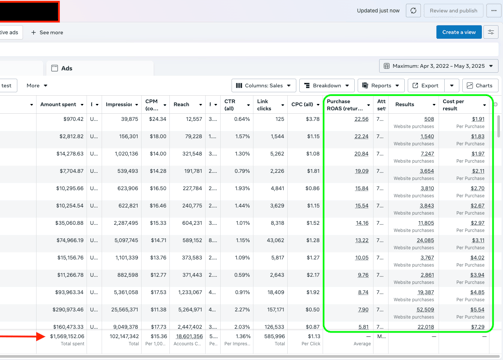The height and width of the screenshot is (360, 503).
Task: Click the Charts icon
Action: [x=470, y=86]
